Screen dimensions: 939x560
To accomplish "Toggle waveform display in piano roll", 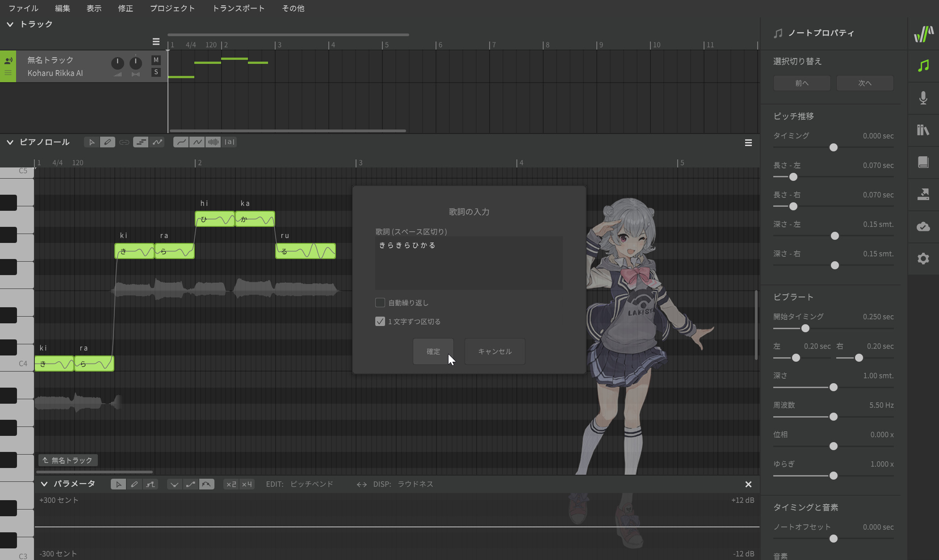I will click(214, 142).
